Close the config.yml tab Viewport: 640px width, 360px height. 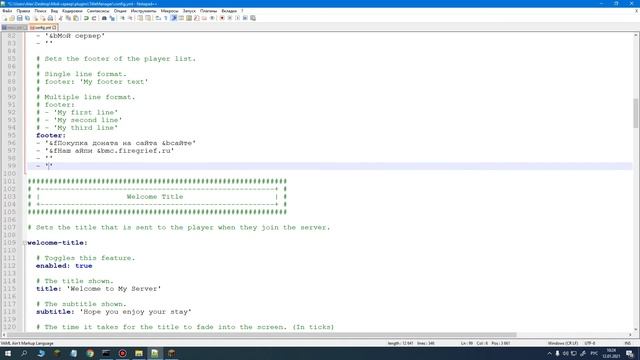[x=54, y=27]
